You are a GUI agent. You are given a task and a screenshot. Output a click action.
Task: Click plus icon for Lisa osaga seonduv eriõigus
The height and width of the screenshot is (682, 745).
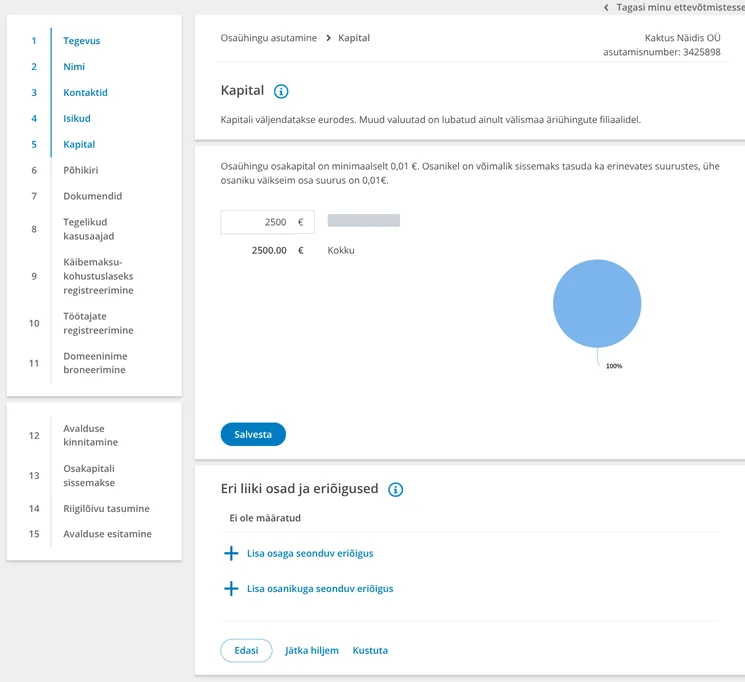[x=231, y=553]
